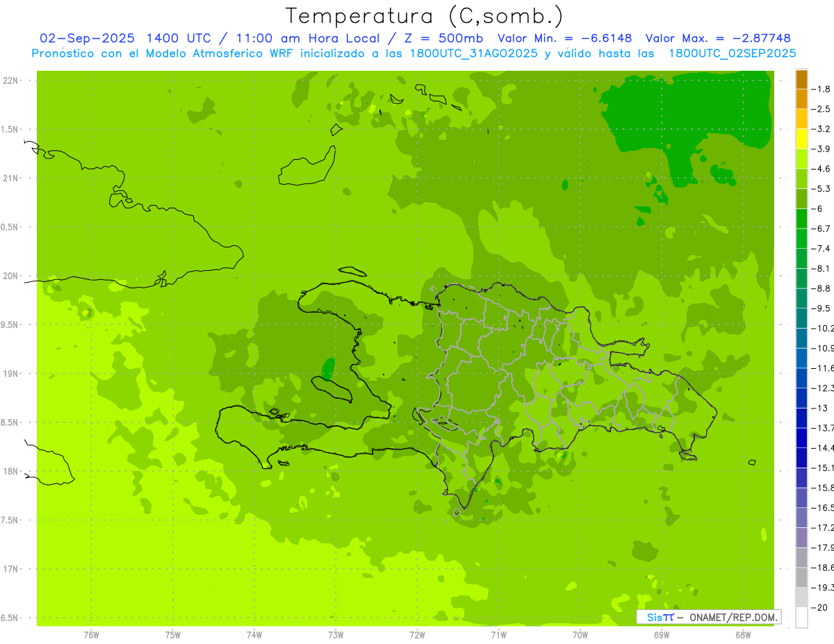Pick the deep blue swatch between -13.7 and -14.4

click(801, 438)
